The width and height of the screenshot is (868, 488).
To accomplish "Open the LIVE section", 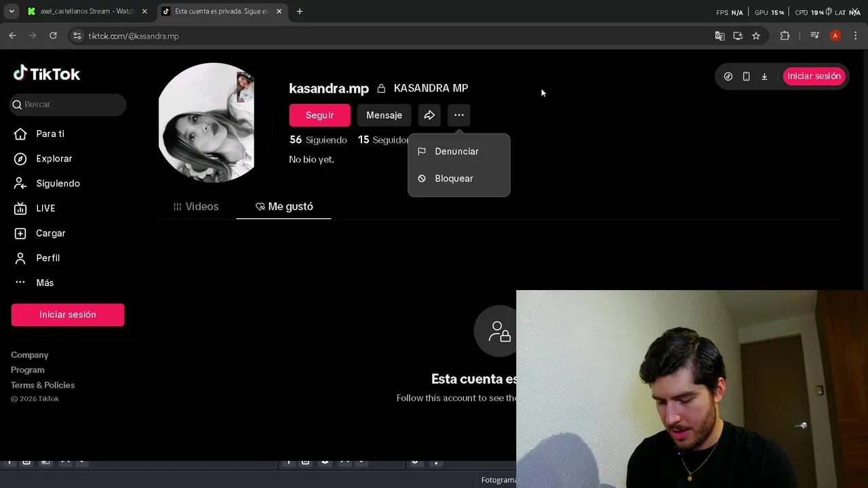I will click(36, 208).
